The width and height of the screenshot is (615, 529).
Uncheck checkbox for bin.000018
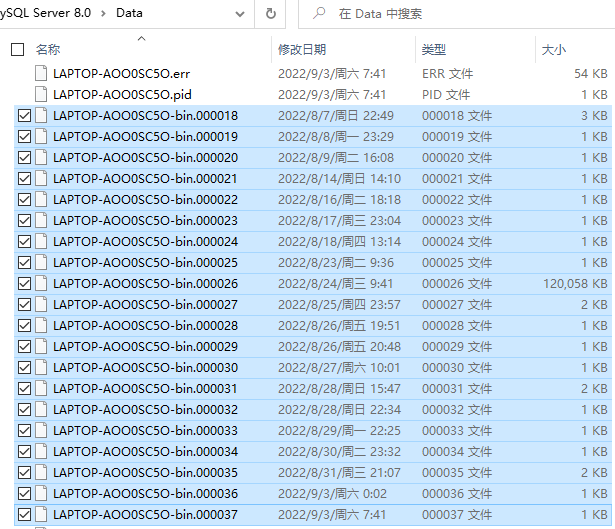click(x=24, y=116)
